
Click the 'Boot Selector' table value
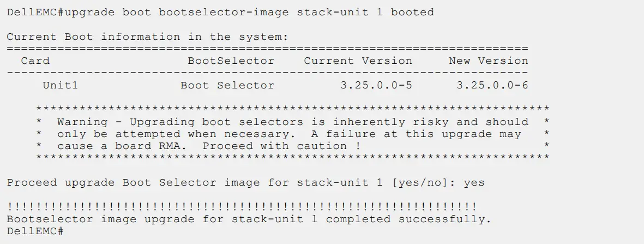pos(227,85)
